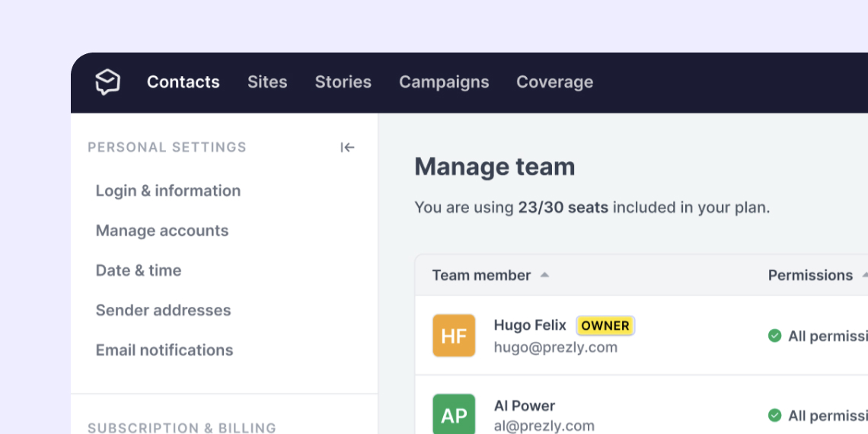Click the hugo@prezly.com email address
The width and height of the screenshot is (868, 434).
555,347
